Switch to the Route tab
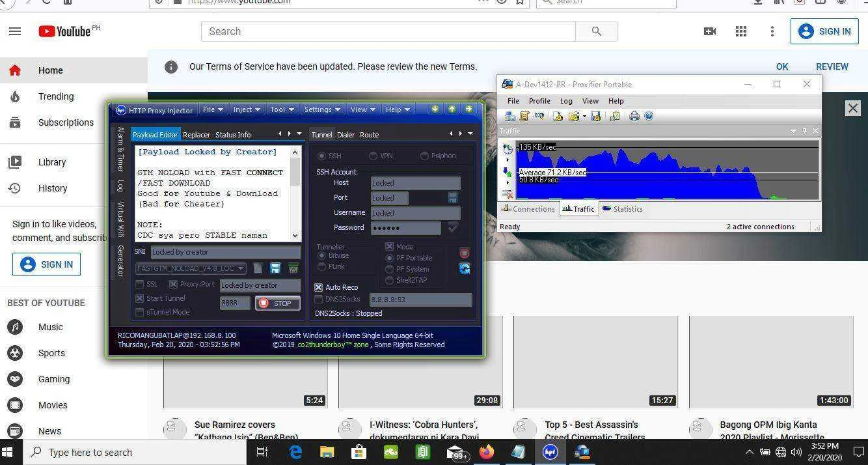868x465 pixels. tap(369, 135)
